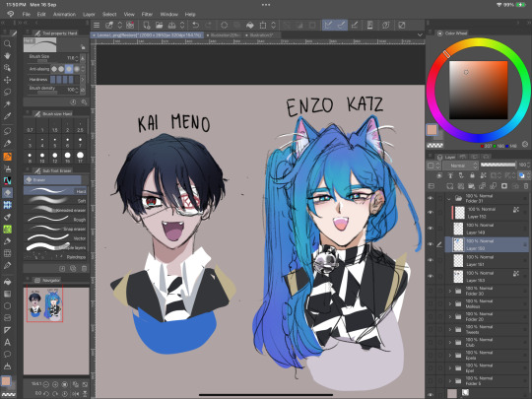
Task: Select the orange highlighted brush tool
Action: pyautogui.click(x=7, y=157)
